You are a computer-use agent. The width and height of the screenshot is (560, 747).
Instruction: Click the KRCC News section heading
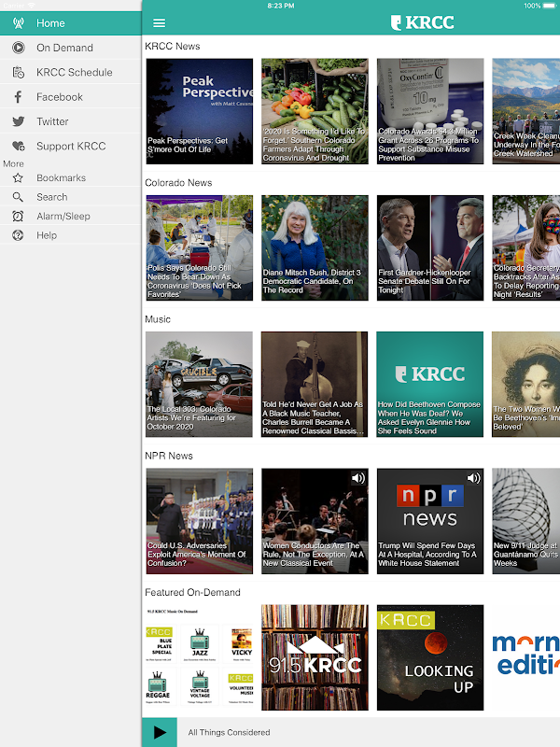coord(173,46)
